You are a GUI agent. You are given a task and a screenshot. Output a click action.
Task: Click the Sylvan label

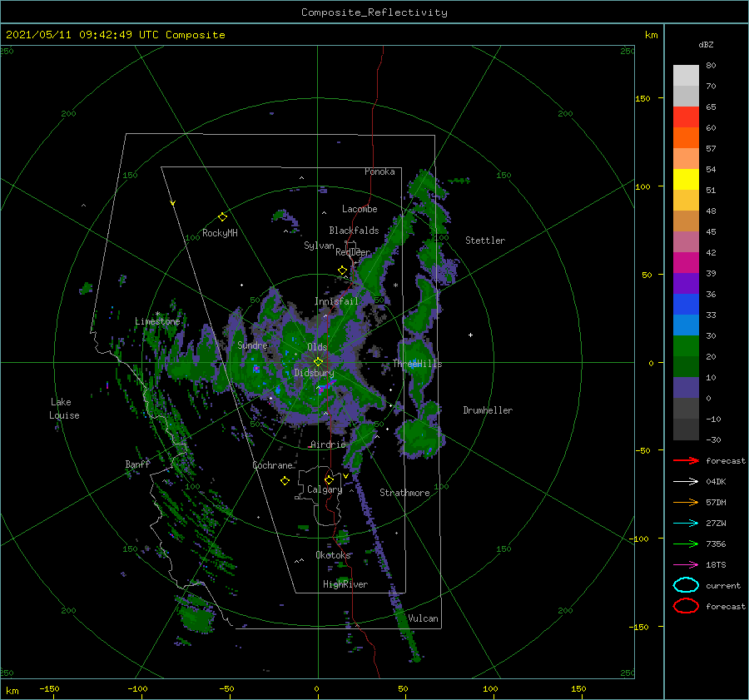[319, 246]
